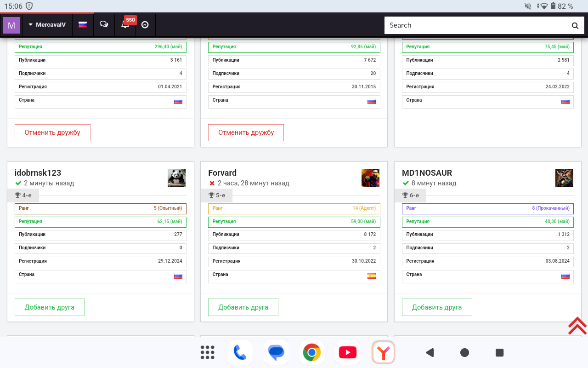Viewport: 588px width, 368px height.
Task: Open idobrnsk123 panda avatar thumbnail
Action: pos(176,178)
